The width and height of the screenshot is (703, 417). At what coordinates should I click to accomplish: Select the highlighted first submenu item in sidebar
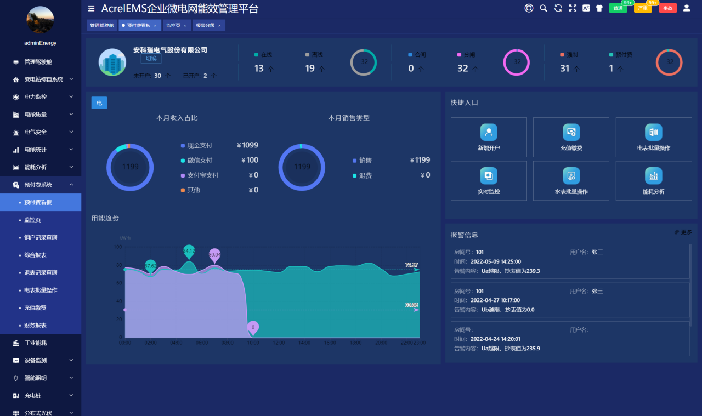click(38, 202)
